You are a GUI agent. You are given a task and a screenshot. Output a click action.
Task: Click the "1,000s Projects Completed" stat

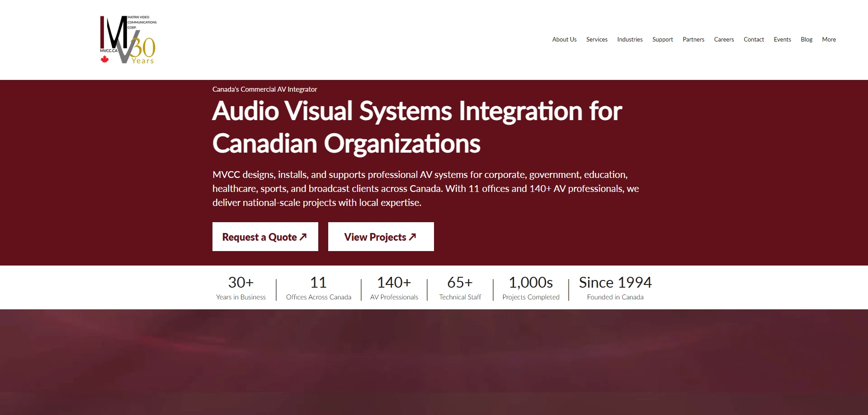click(x=531, y=288)
